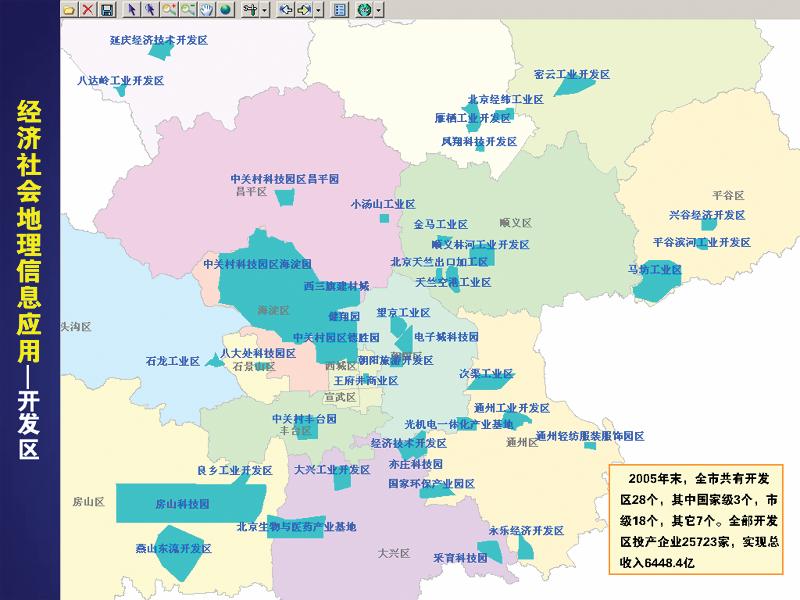Select the arrow pointer tool
This screenshot has width=800, height=600.
pos(132,9)
